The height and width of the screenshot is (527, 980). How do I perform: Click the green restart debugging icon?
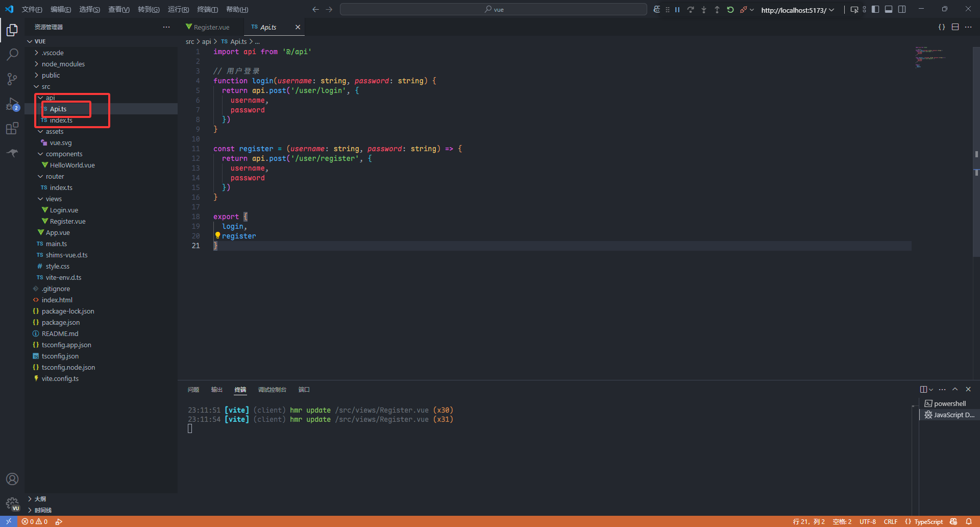coord(730,10)
